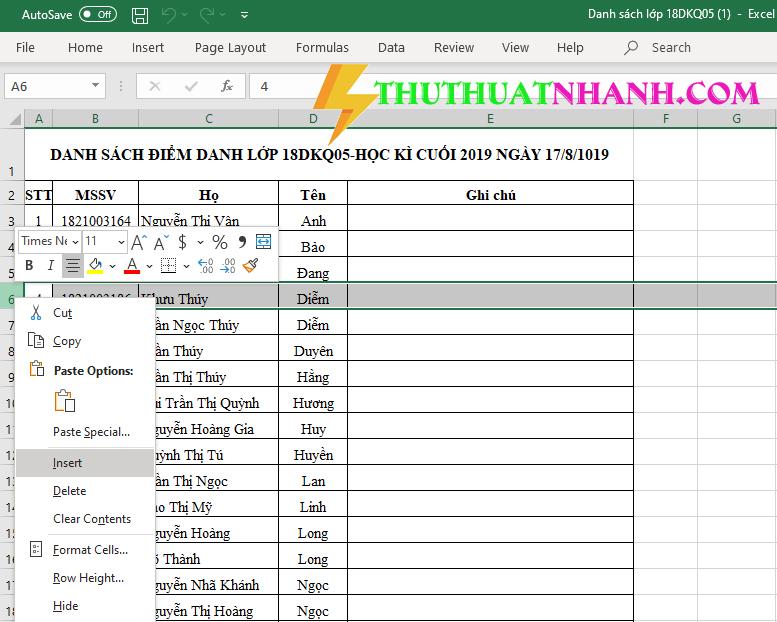Toggle Italic in mini toolbar

(x=51, y=266)
